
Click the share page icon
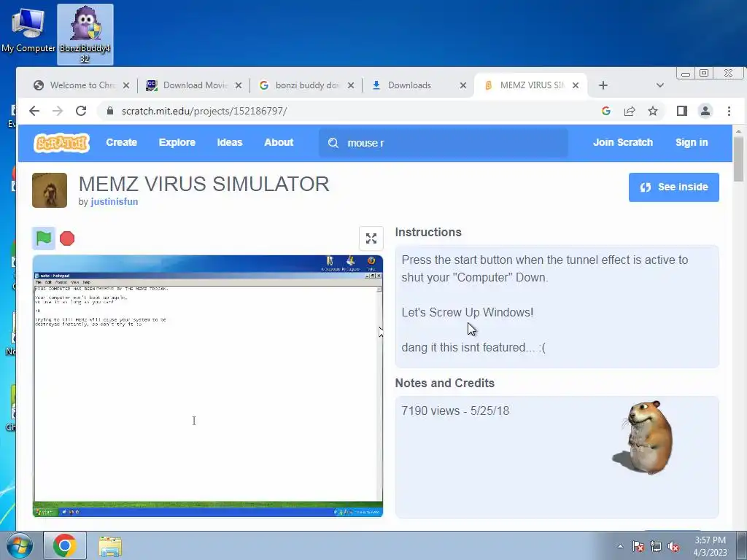pos(630,111)
